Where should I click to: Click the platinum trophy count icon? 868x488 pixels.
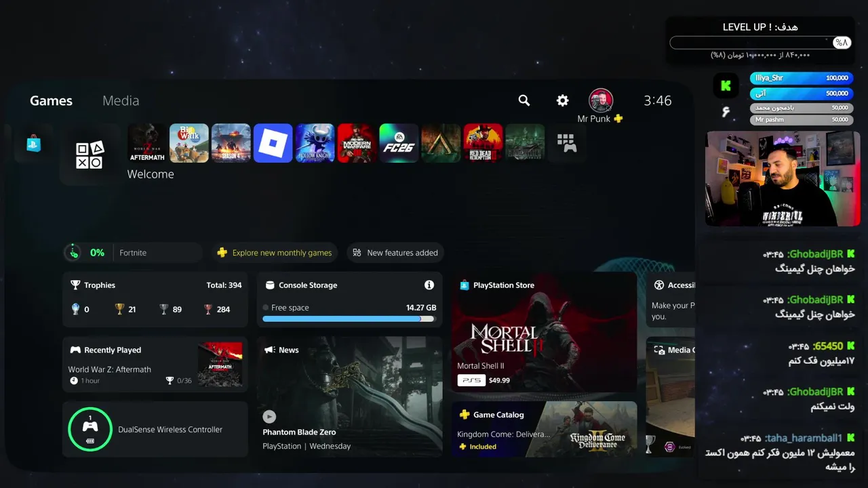pos(75,309)
